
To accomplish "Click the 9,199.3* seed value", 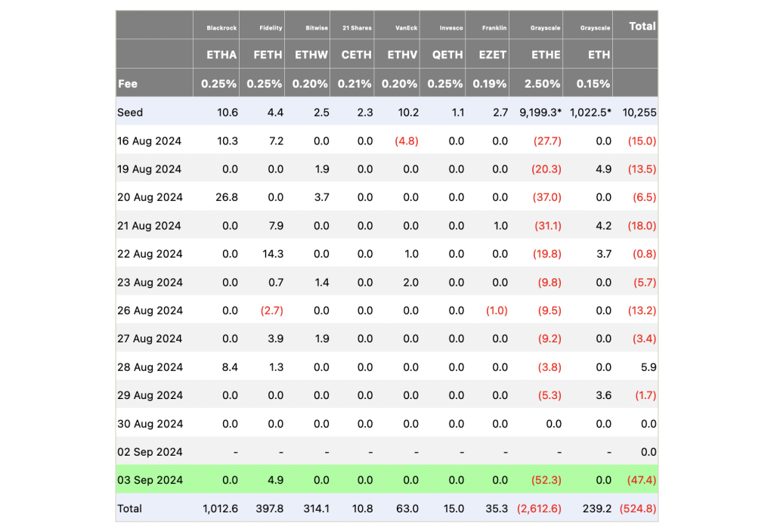I will coord(540,113).
